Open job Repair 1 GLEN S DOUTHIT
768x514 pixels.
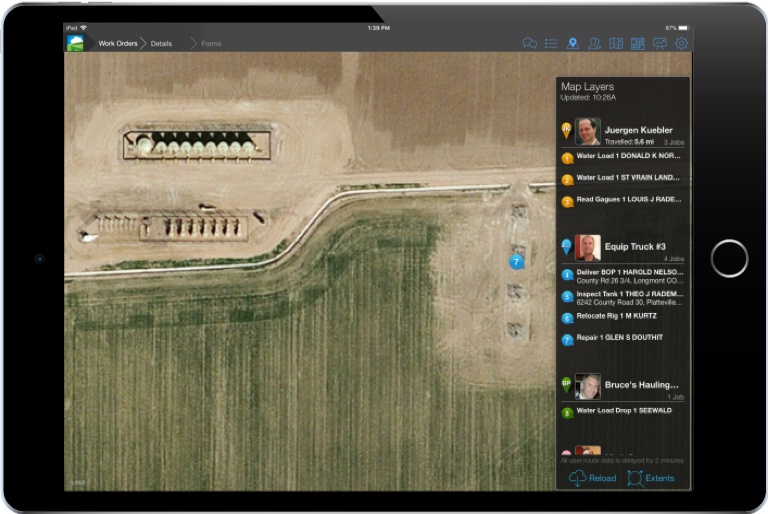pyautogui.click(x=620, y=338)
